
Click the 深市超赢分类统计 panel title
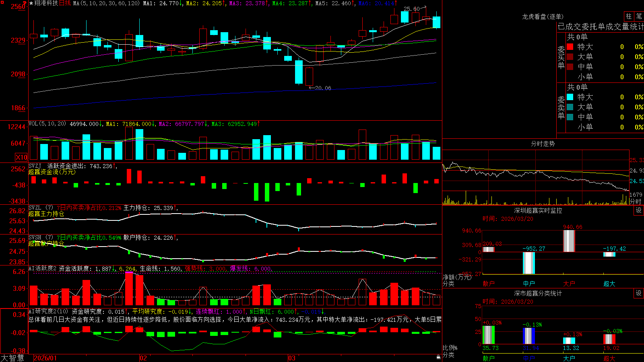538,293
